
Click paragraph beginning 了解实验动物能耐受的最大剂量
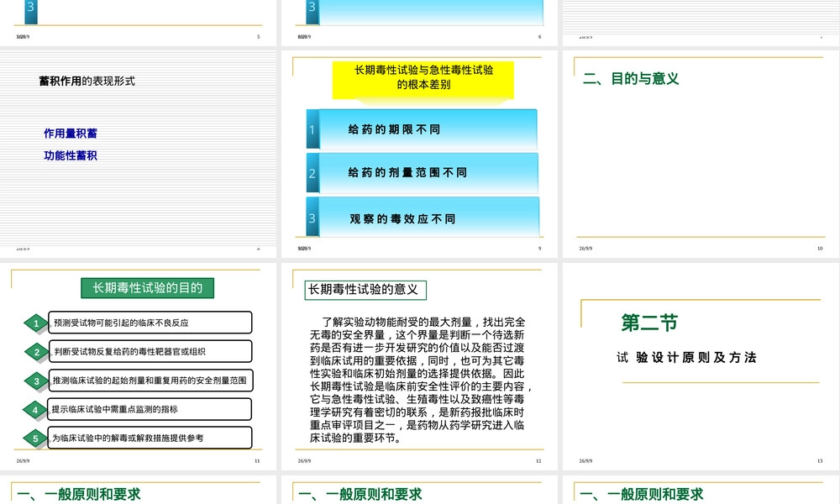point(421,380)
